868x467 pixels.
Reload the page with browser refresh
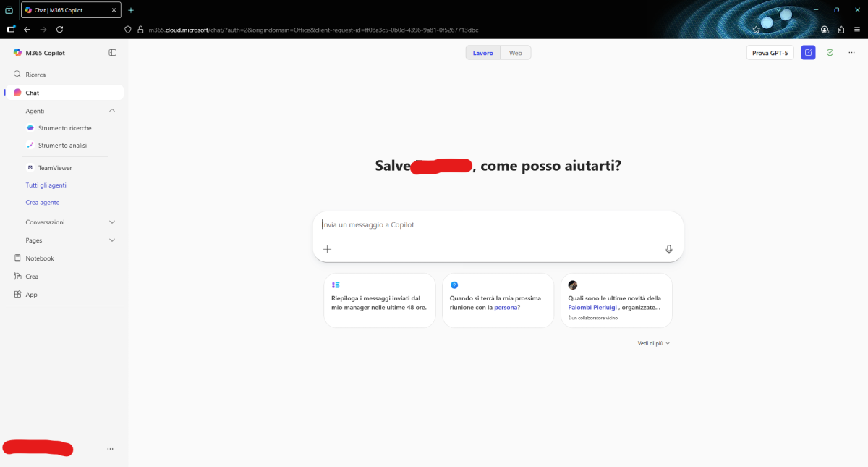[60, 30]
